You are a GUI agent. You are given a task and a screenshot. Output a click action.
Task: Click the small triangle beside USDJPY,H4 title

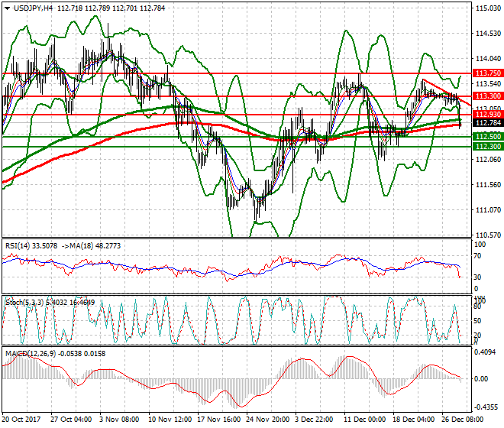pyautogui.click(x=7, y=8)
